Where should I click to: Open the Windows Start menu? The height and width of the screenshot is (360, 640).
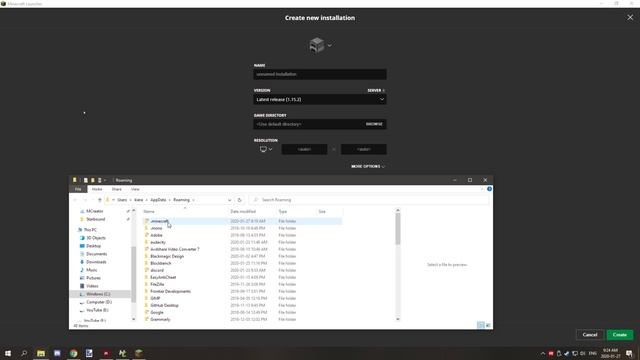(x=8, y=353)
